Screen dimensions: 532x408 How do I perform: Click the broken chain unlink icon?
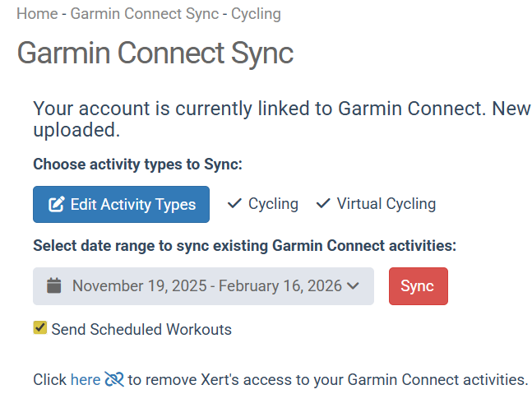click(114, 379)
